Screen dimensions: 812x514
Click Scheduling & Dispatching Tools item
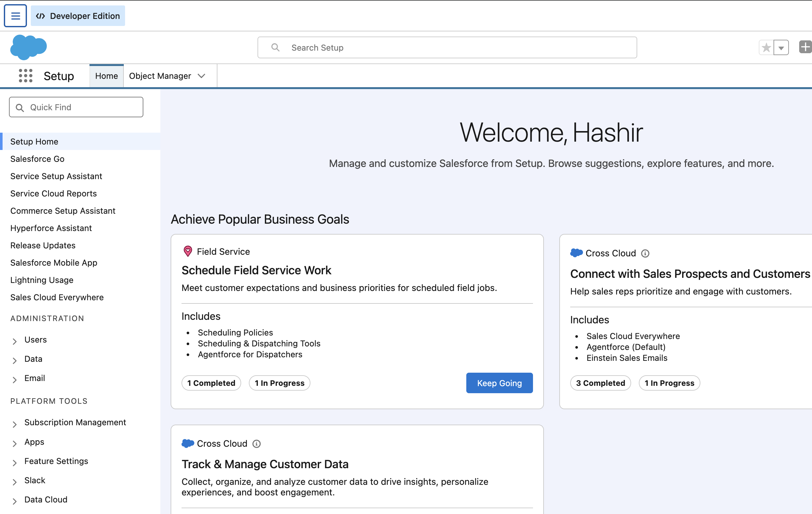[259, 344]
